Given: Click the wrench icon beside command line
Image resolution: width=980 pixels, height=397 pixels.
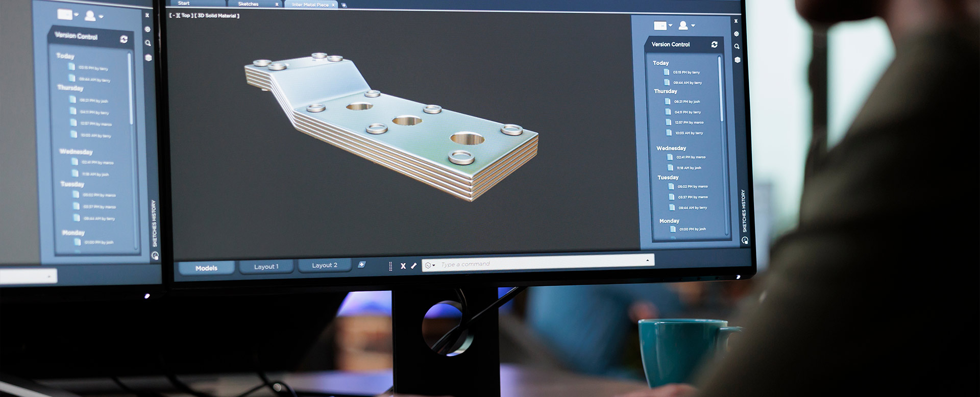Looking at the screenshot, I should point(413,266).
